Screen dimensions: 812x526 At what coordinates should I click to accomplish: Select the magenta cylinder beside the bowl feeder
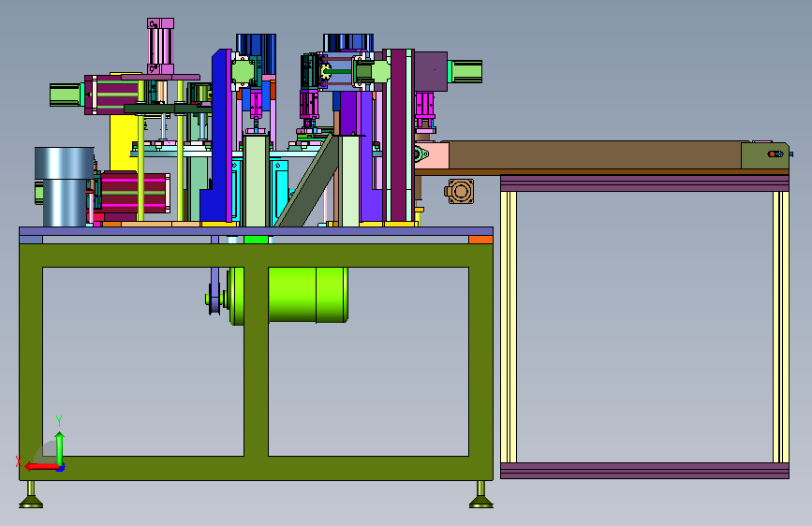pos(135,193)
